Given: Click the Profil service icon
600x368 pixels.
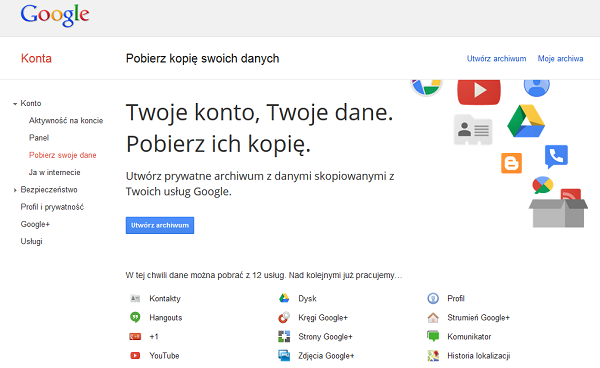Looking at the screenshot, I should point(433,298).
